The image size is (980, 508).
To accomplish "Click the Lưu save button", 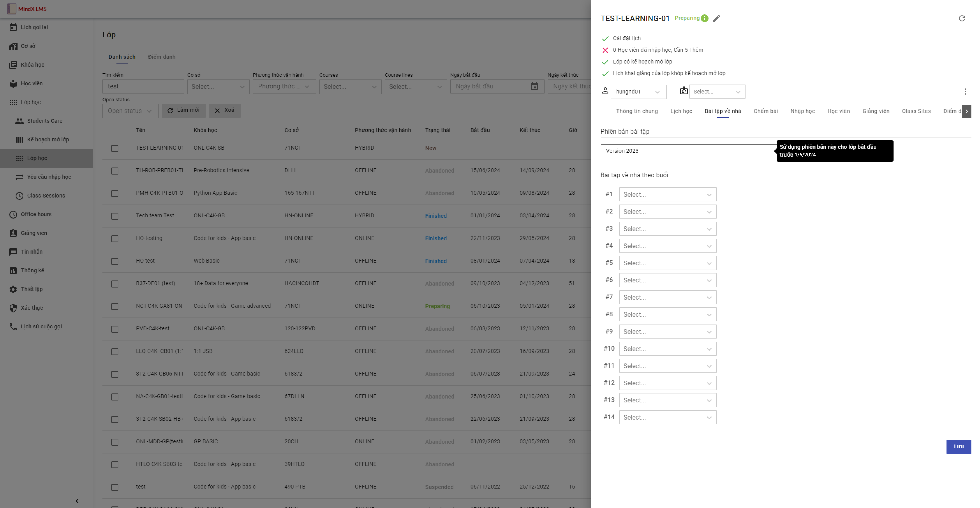I will point(958,446).
